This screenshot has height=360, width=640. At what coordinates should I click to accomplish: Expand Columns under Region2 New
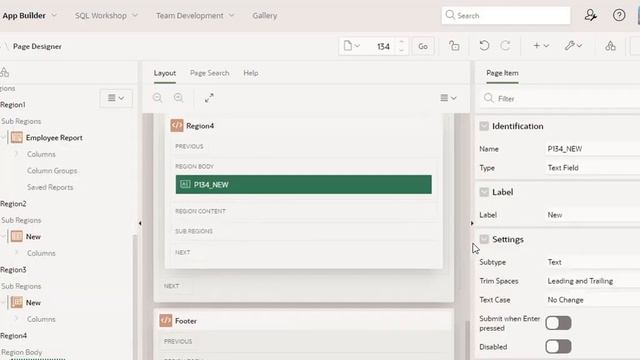click(17, 253)
